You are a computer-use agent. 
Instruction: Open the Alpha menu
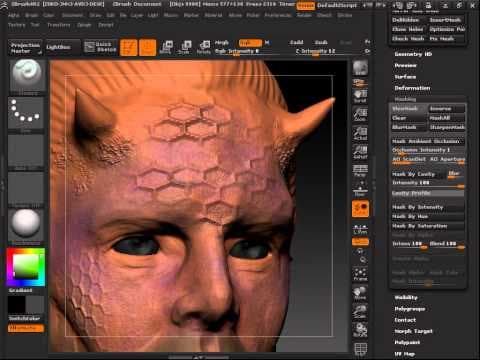point(14,15)
